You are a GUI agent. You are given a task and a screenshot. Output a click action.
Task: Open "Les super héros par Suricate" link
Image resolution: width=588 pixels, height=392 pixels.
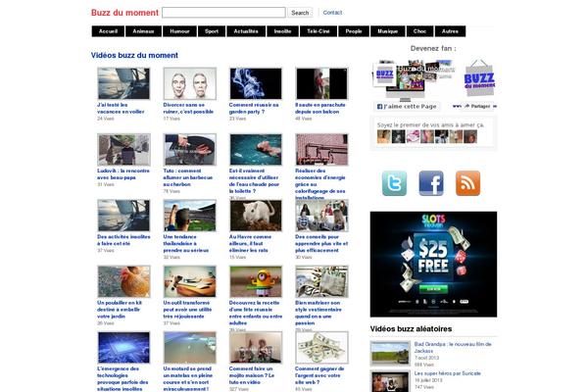click(448, 373)
